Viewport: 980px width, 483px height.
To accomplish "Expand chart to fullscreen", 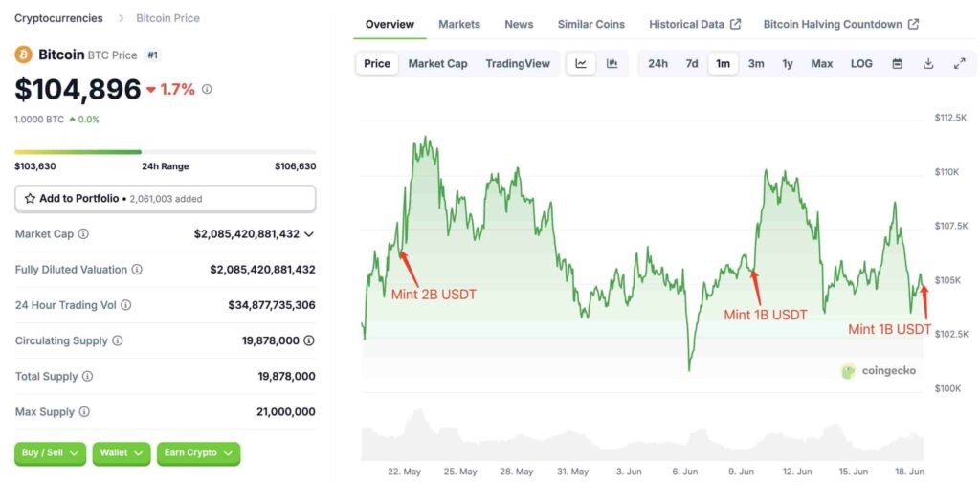I will pyautogui.click(x=959, y=64).
